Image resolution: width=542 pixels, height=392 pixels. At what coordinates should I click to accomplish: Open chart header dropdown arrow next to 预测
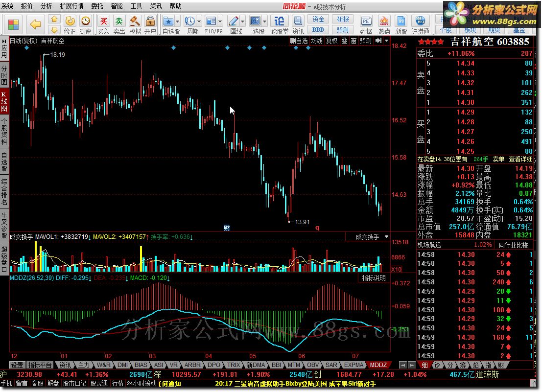[387, 41]
